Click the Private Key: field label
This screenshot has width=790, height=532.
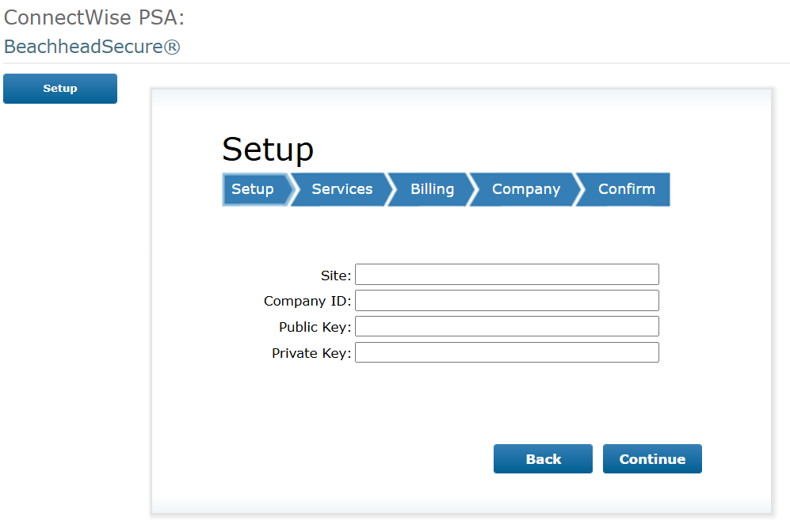(311, 353)
